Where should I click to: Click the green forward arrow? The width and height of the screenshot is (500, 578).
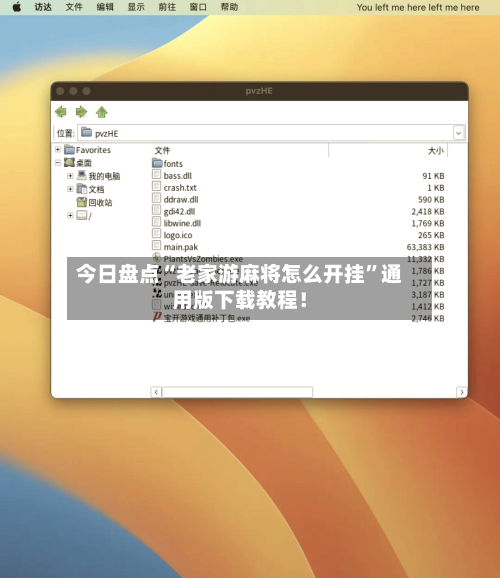click(81, 112)
